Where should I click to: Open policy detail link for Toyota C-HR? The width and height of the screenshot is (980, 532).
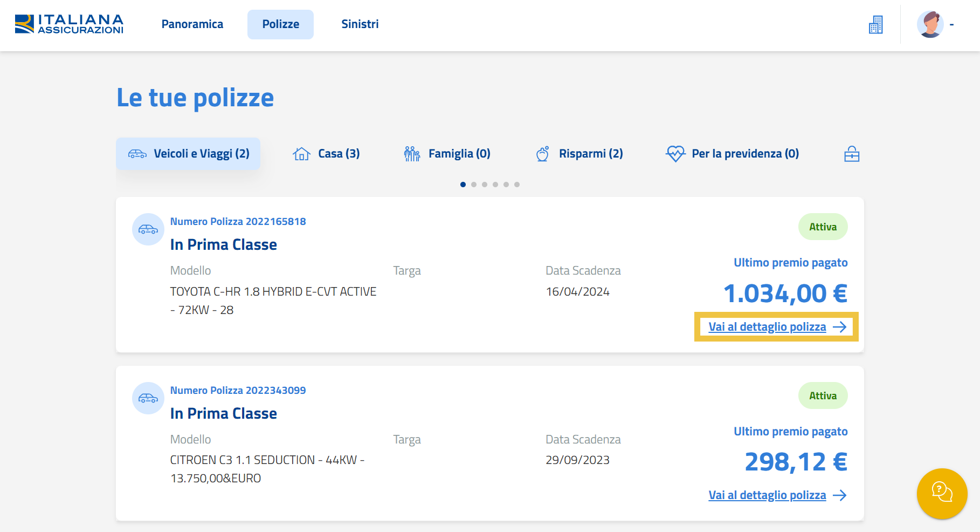[x=767, y=327]
